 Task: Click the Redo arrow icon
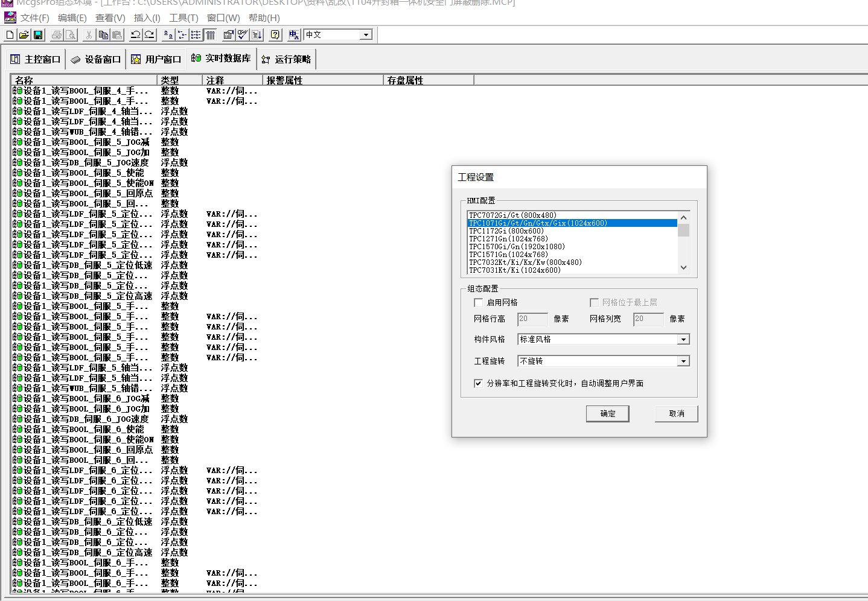(150, 35)
